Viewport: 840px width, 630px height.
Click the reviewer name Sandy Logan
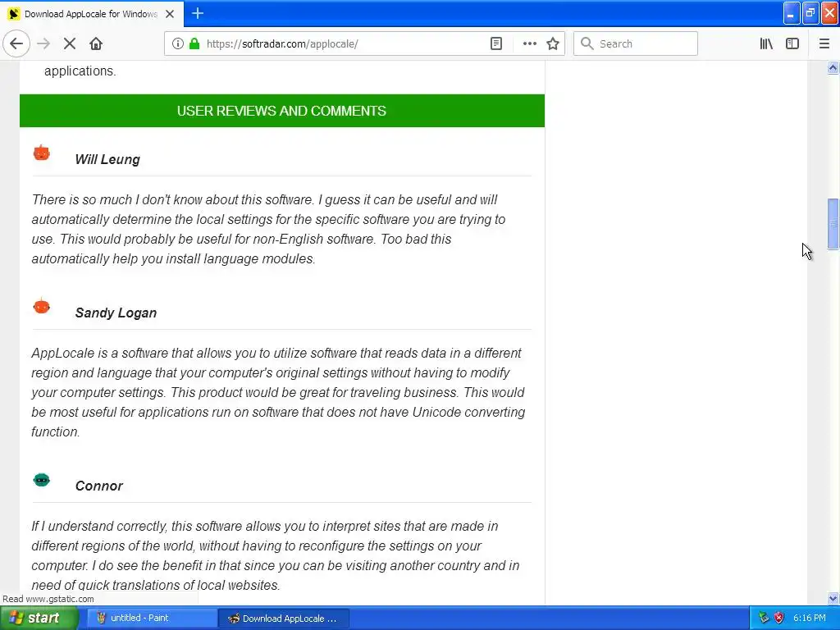point(116,313)
